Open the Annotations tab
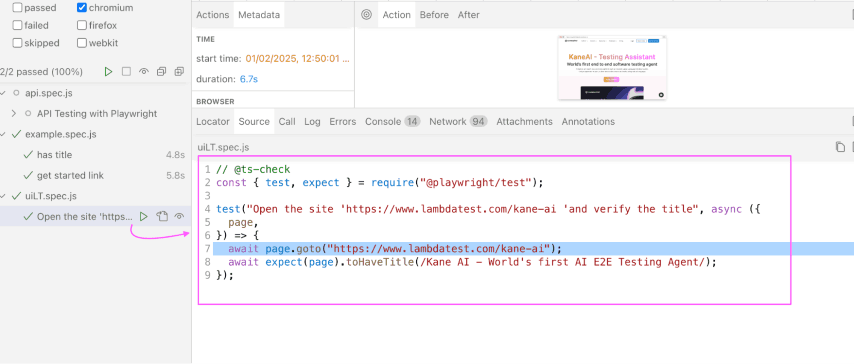Image resolution: width=854 pixels, height=364 pixels. click(588, 122)
